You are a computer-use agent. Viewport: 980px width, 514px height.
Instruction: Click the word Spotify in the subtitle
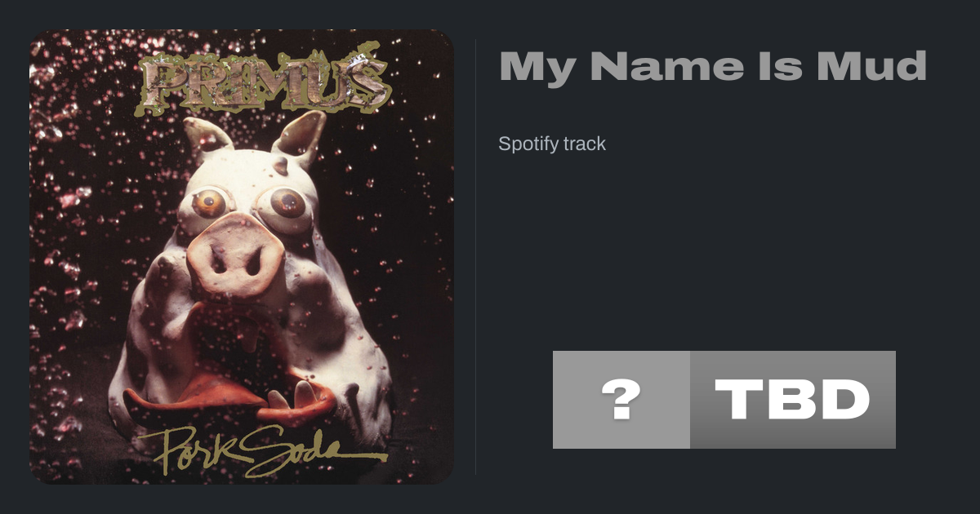click(528, 144)
